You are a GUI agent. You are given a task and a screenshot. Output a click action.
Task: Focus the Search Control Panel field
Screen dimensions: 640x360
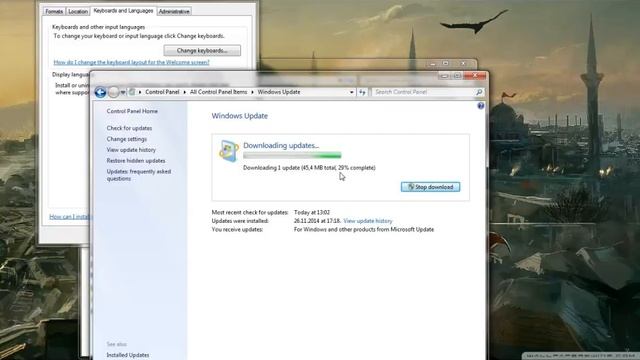[424, 92]
